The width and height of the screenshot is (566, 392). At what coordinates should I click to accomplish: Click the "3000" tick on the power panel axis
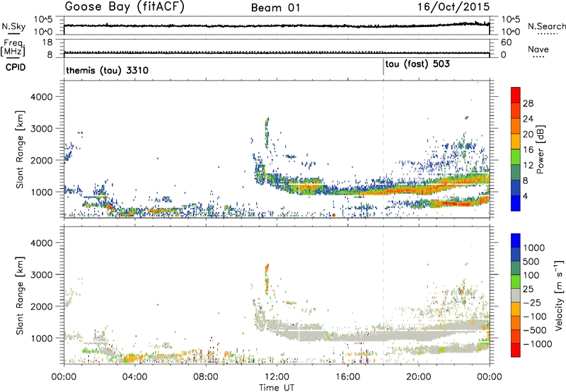41,129
